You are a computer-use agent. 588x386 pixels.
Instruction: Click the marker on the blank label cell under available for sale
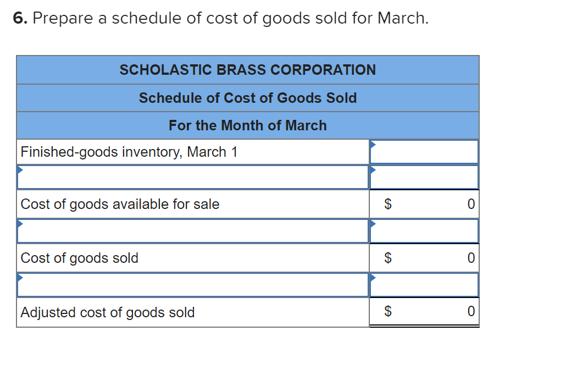[21, 223]
